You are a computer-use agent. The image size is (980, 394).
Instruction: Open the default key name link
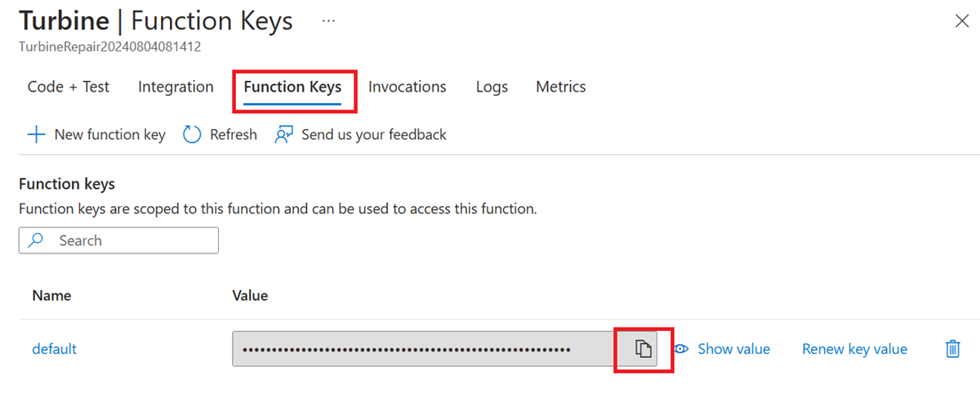point(54,349)
